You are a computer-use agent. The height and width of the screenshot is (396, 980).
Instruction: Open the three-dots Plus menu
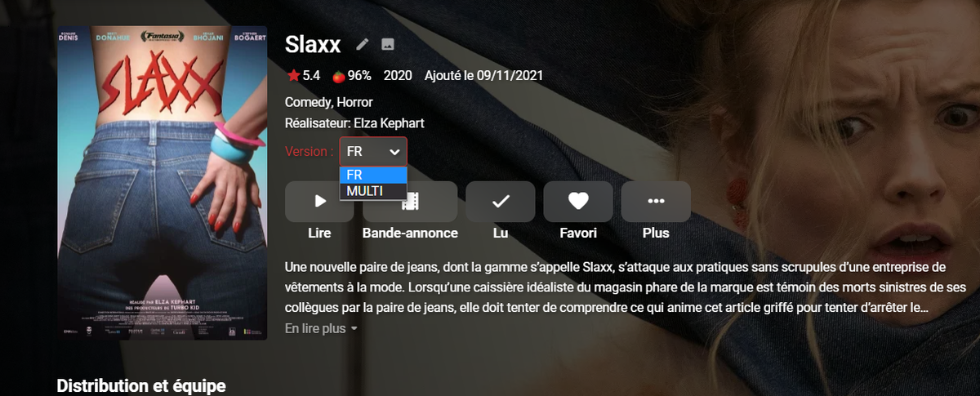(656, 201)
